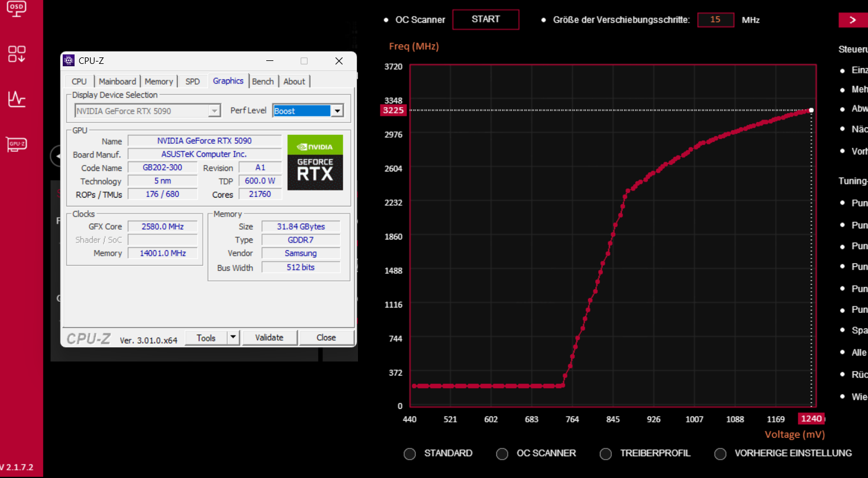
Task: Switch to the CPU tab in CPU-Z
Action: (79, 82)
